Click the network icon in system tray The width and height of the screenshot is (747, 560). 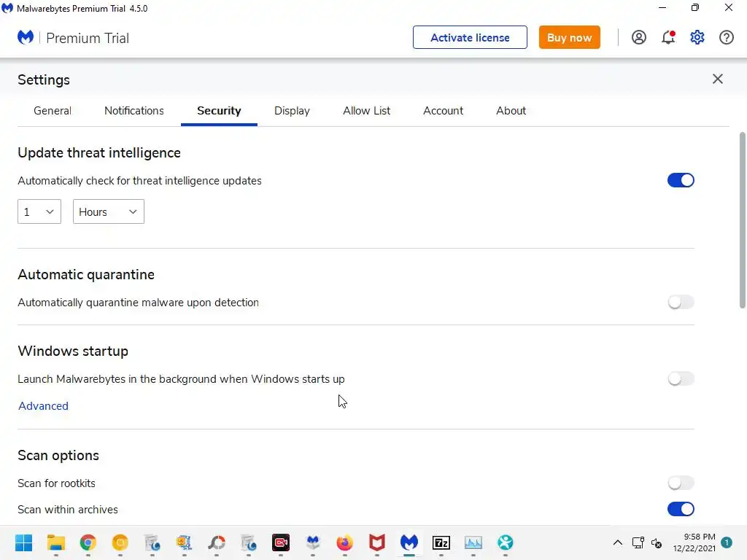pos(638,542)
